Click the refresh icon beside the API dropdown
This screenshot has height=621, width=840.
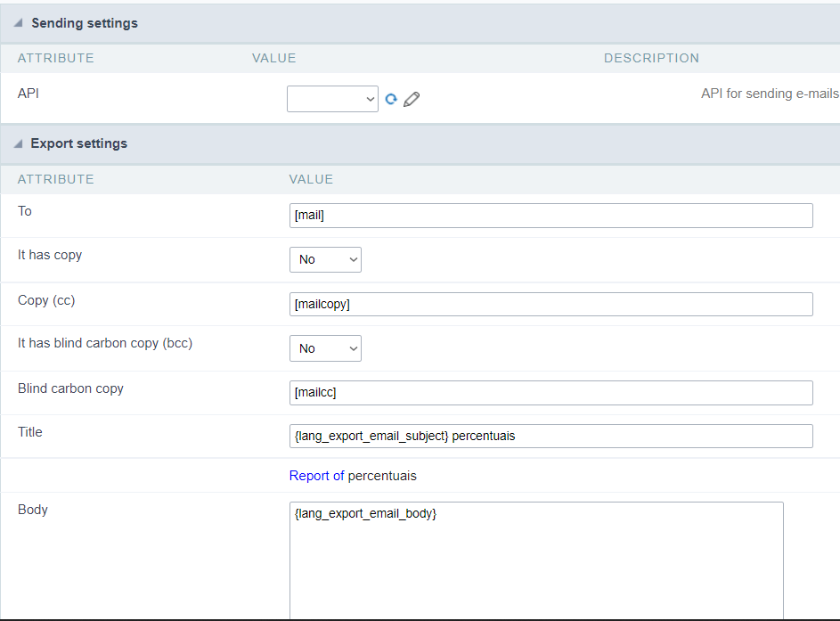point(390,99)
